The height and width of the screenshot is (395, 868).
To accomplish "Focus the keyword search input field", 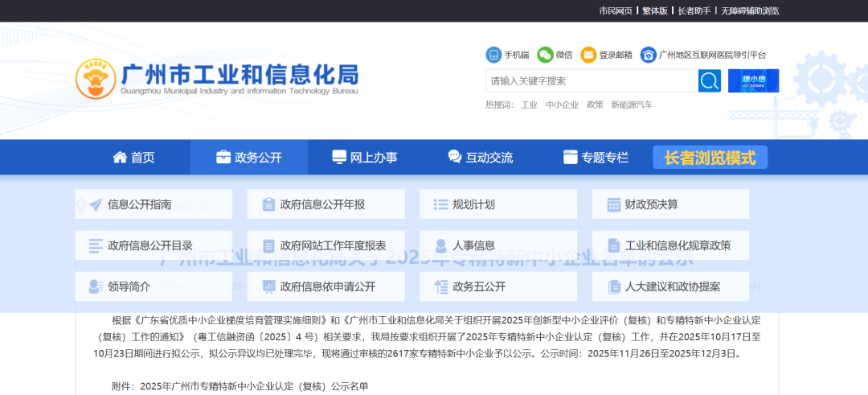I will pyautogui.click(x=592, y=81).
